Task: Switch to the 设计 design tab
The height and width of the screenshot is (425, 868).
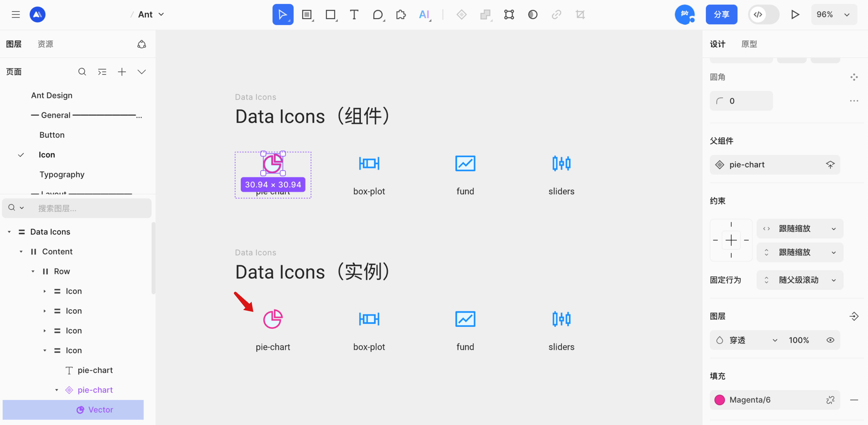Action: point(717,44)
